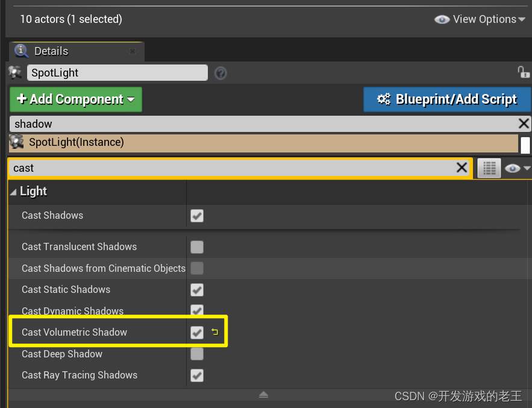Viewport: 532px width, 408px height.
Task: Click the Cast Translucent Shadows label
Action: [x=79, y=246]
